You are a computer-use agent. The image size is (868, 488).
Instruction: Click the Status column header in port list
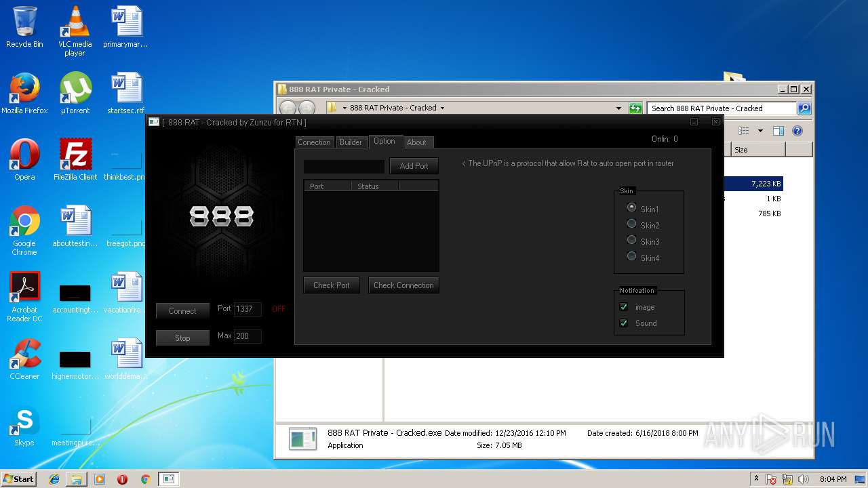click(375, 186)
